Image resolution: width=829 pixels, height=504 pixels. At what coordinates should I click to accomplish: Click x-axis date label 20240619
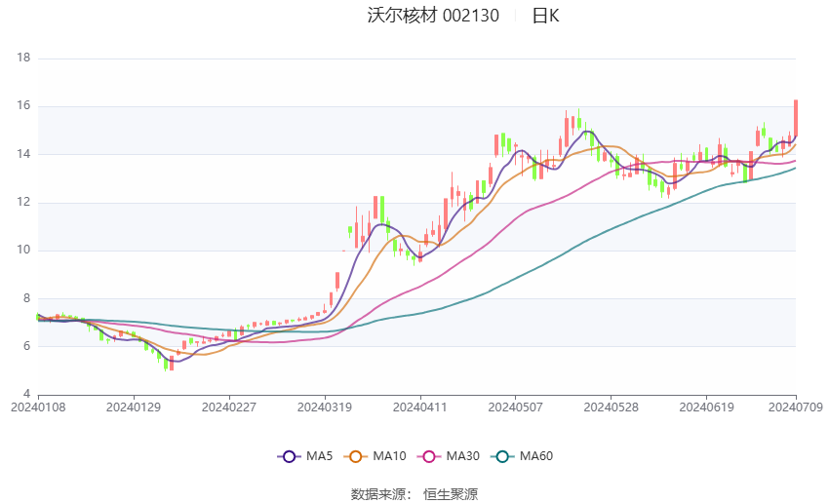coord(706,407)
